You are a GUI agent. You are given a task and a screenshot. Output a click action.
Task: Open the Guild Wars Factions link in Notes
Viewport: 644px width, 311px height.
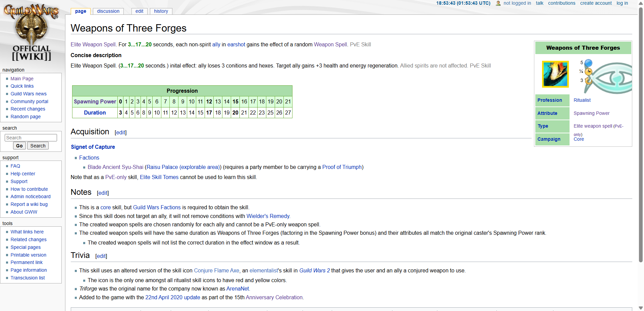click(157, 207)
